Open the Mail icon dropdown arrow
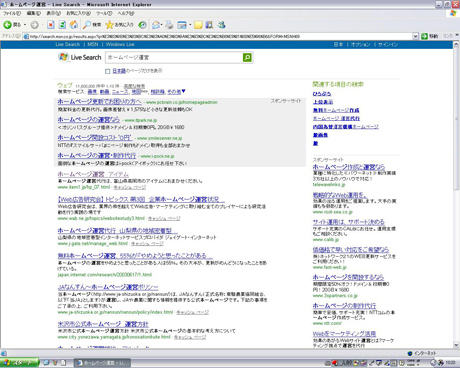 [x=162, y=25]
